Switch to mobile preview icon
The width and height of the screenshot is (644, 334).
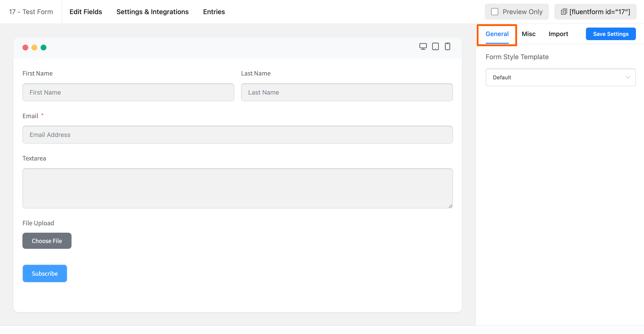(448, 46)
